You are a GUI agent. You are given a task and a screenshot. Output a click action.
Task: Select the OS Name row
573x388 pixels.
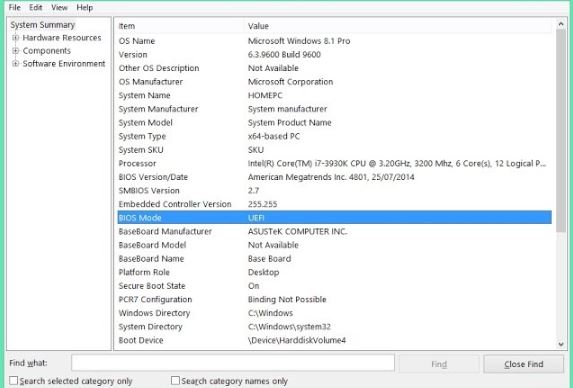click(x=334, y=41)
